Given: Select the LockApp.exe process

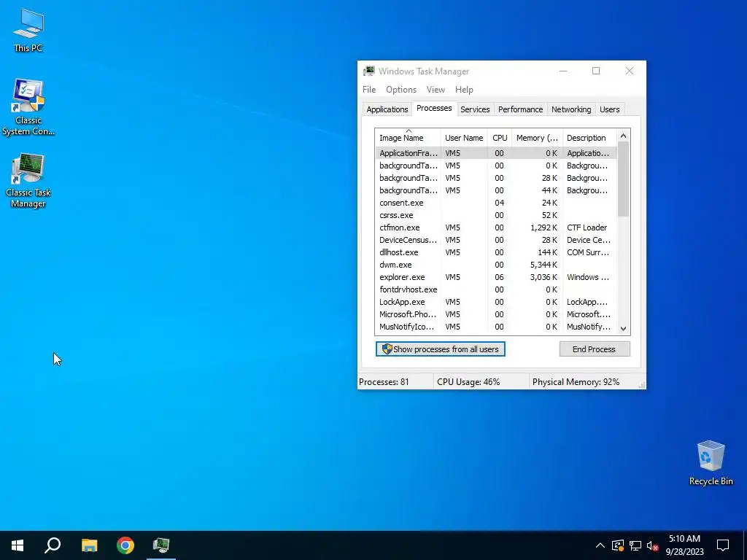Looking at the screenshot, I should (495, 302).
